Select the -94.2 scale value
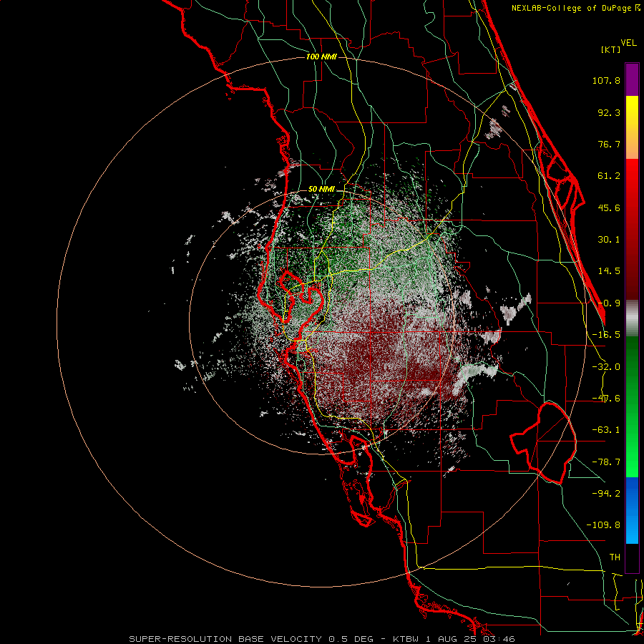This screenshot has height=644, width=644. pyautogui.click(x=606, y=493)
